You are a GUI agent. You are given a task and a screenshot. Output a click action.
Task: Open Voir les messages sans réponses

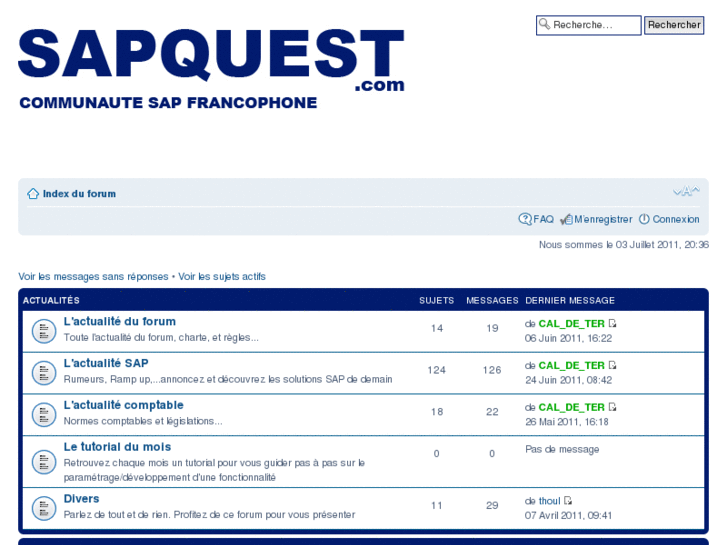(x=93, y=276)
